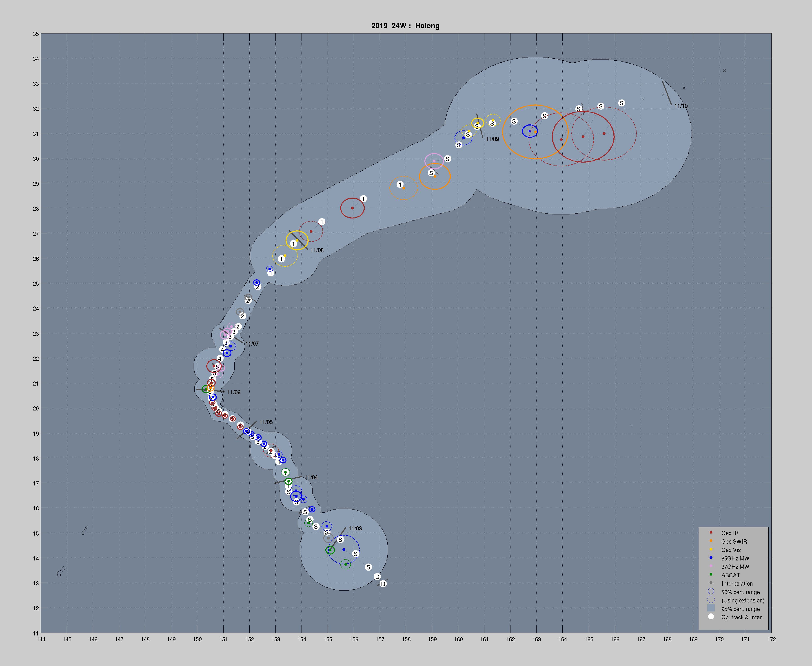Click the solid 50% cert. range circle
812x666 pixels.
pos(711,592)
